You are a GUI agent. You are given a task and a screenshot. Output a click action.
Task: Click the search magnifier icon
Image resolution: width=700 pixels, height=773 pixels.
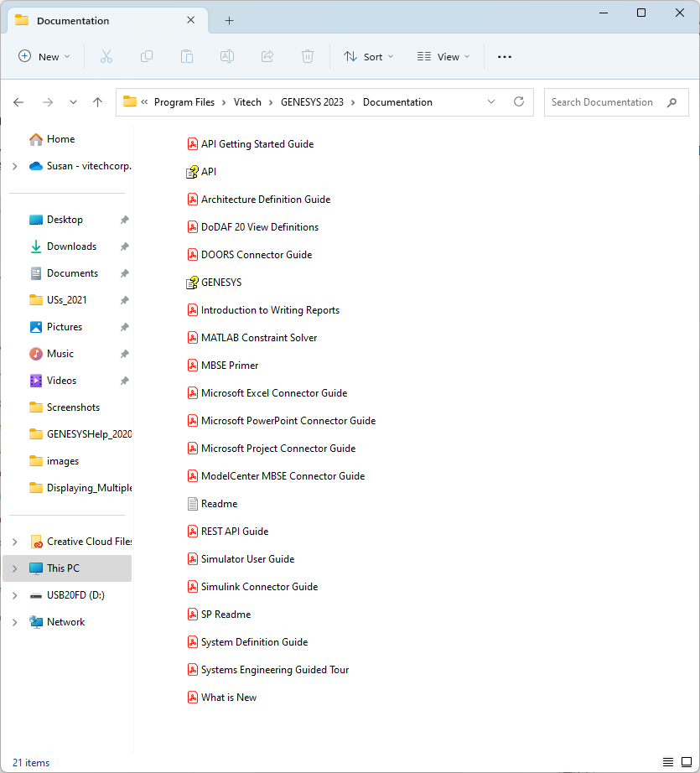[x=671, y=101]
